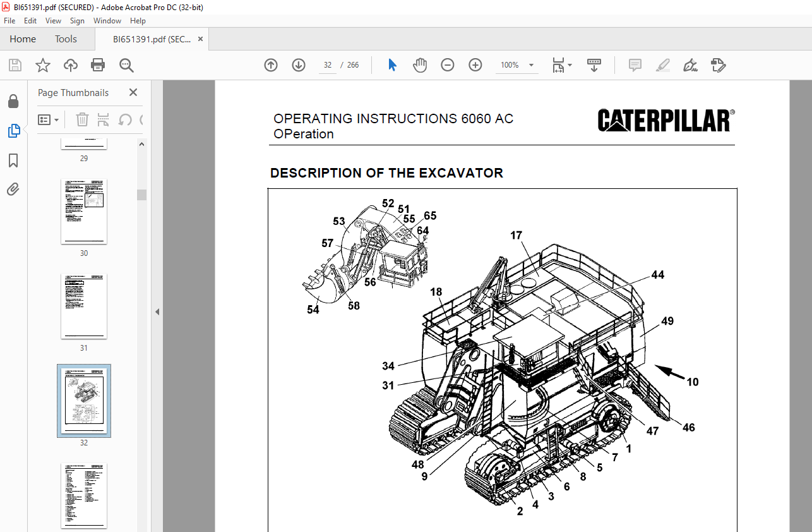Click the zoom out minus icon
812x532 pixels.
448,65
